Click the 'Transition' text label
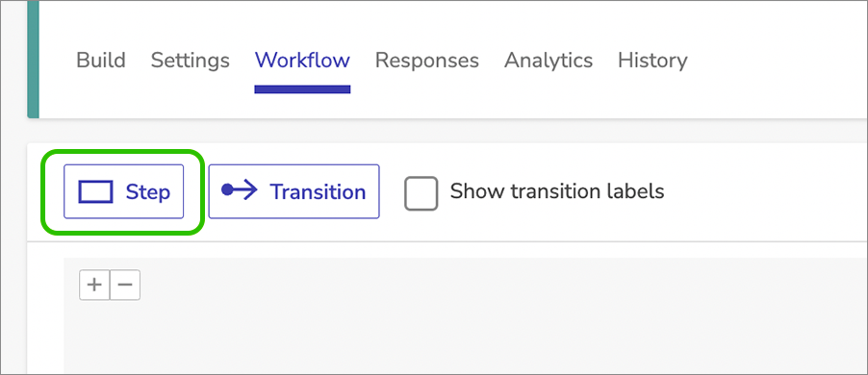The width and height of the screenshot is (868, 375). click(318, 192)
